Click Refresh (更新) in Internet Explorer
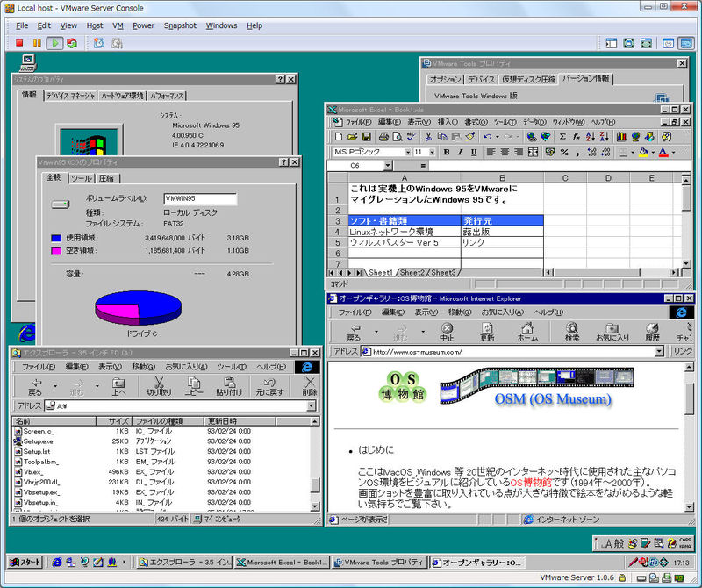 487,332
